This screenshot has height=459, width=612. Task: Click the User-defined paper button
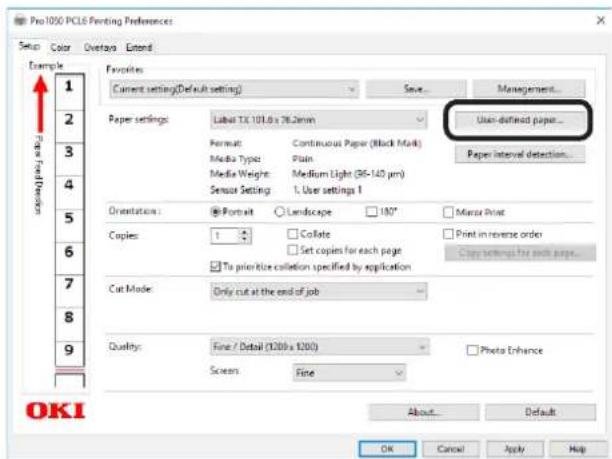click(x=519, y=120)
